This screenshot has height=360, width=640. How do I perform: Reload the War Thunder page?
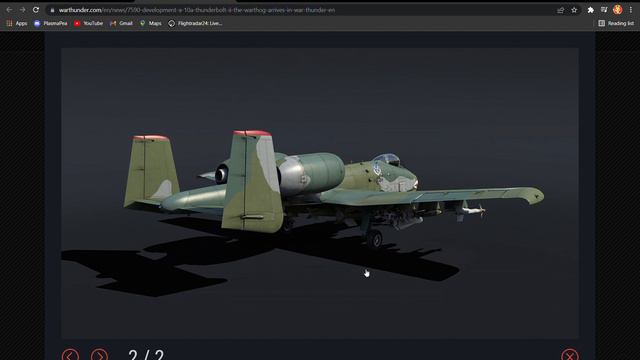(x=36, y=10)
